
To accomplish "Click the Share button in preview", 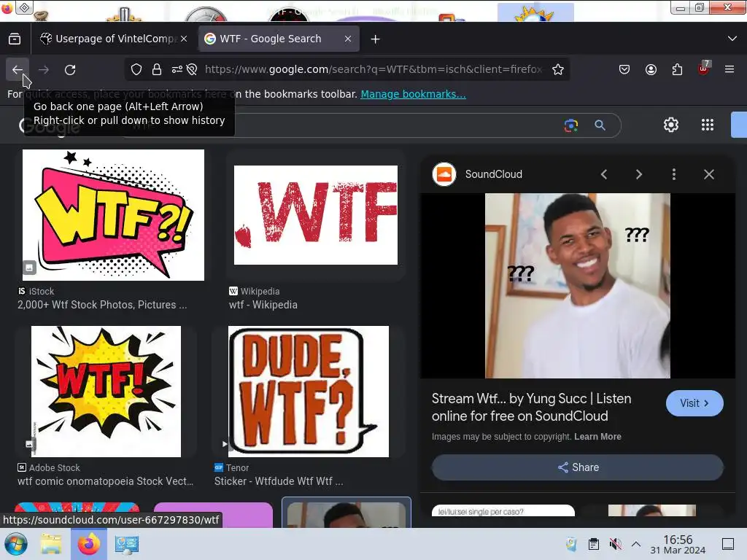I will coord(578,467).
